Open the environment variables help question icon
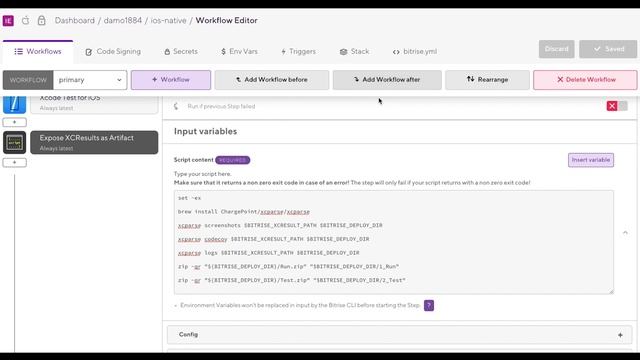This screenshot has width=640, height=360. click(429, 305)
